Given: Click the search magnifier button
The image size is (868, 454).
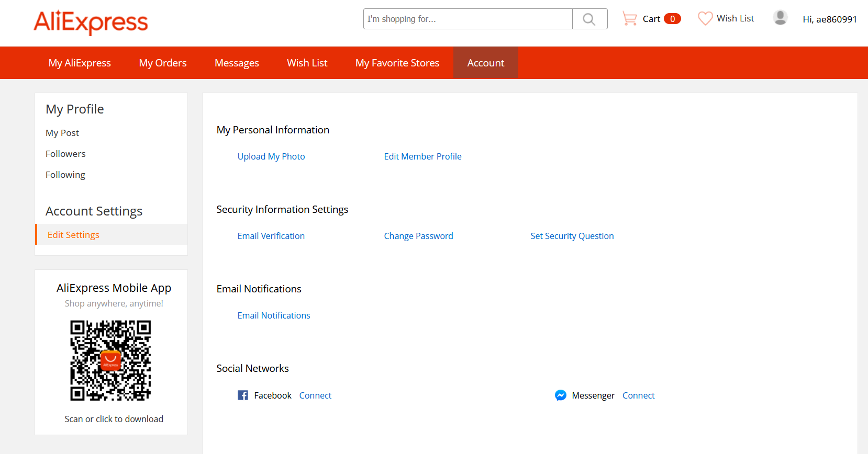Looking at the screenshot, I should coord(589,19).
